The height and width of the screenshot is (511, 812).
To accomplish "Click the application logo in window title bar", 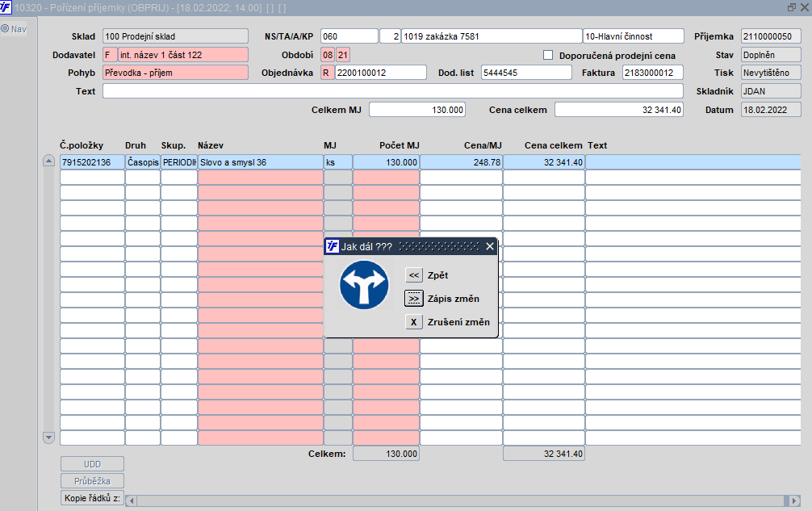I will click(5, 6).
